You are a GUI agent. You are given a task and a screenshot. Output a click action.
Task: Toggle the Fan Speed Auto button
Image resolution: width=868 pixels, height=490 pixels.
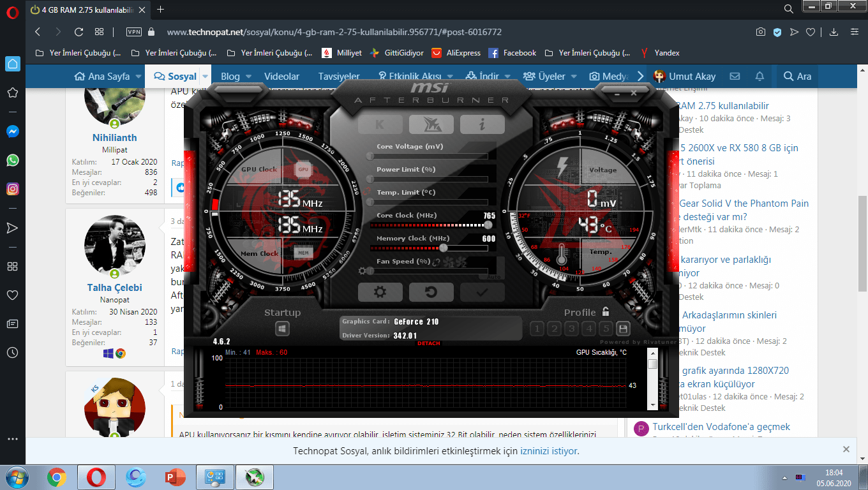click(x=493, y=277)
